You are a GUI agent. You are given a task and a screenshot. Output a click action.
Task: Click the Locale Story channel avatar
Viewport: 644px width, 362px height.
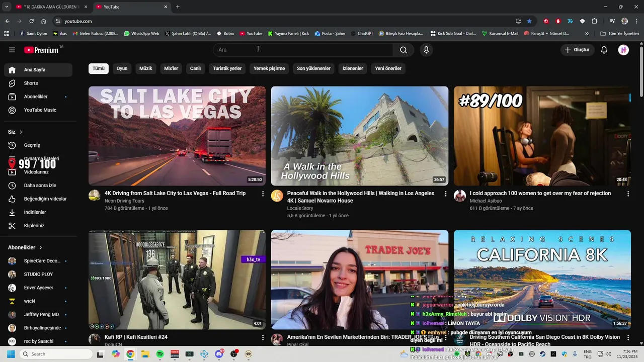click(x=277, y=196)
